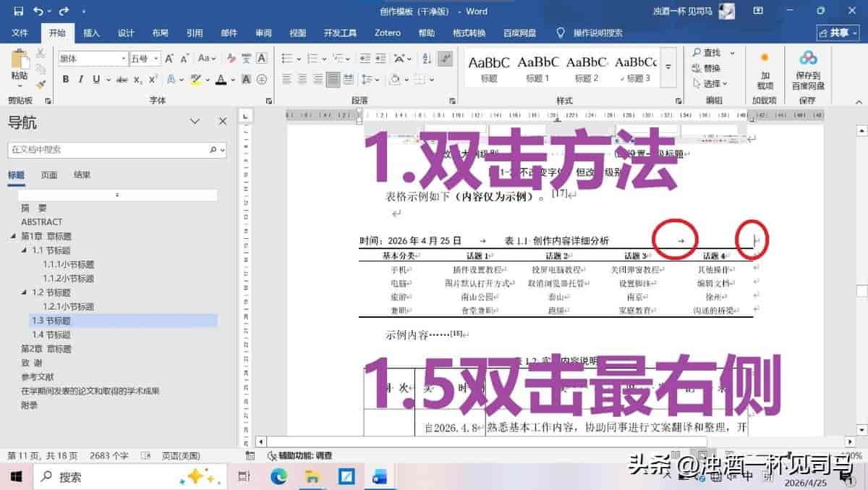Select 1.4 节标题 in navigation pane
The height and width of the screenshot is (490, 868).
pyautogui.click(x=51, y=335)
